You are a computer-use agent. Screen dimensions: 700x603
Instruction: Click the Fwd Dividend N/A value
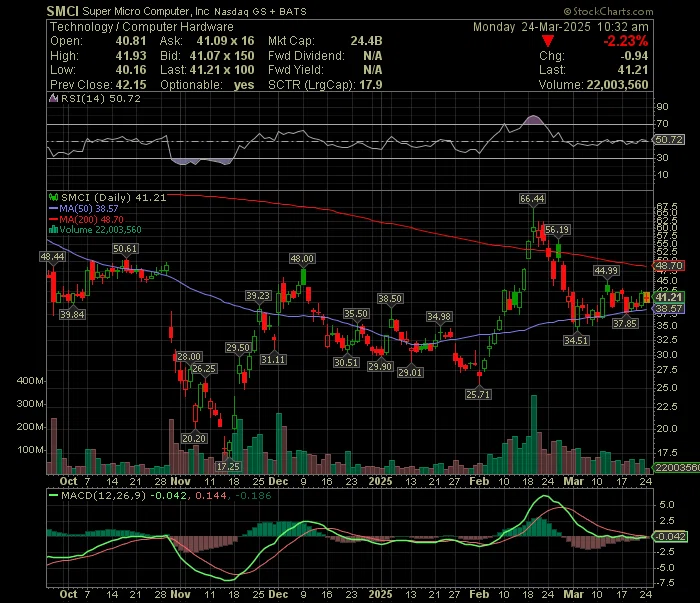372,56
